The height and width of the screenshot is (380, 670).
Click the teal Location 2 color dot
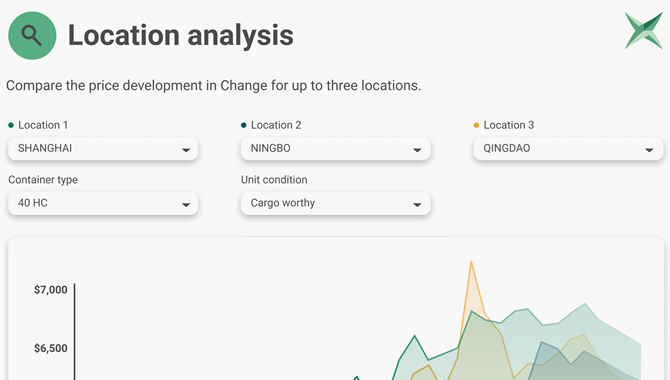click(x=244, y=125)
